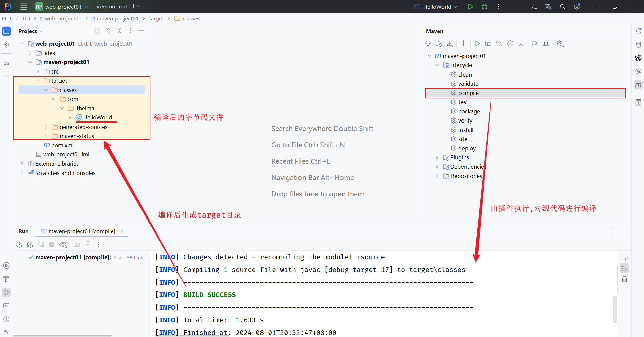Execute a Maven goal from toolbar
This screenshot has width=644, height=337.
(488, 43)
